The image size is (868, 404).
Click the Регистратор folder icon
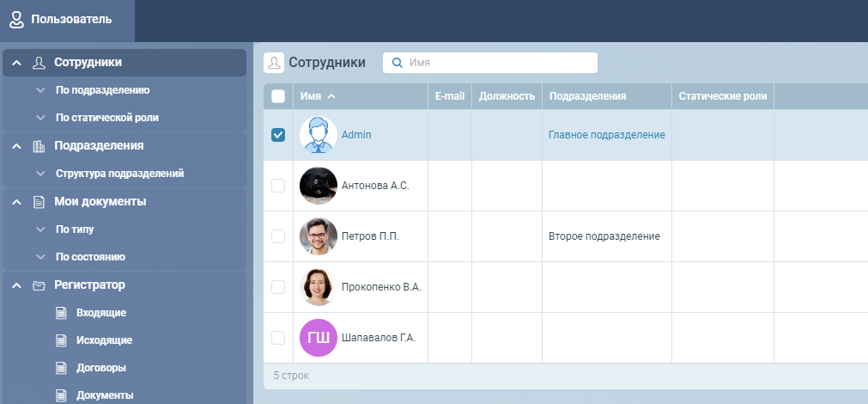39,285
